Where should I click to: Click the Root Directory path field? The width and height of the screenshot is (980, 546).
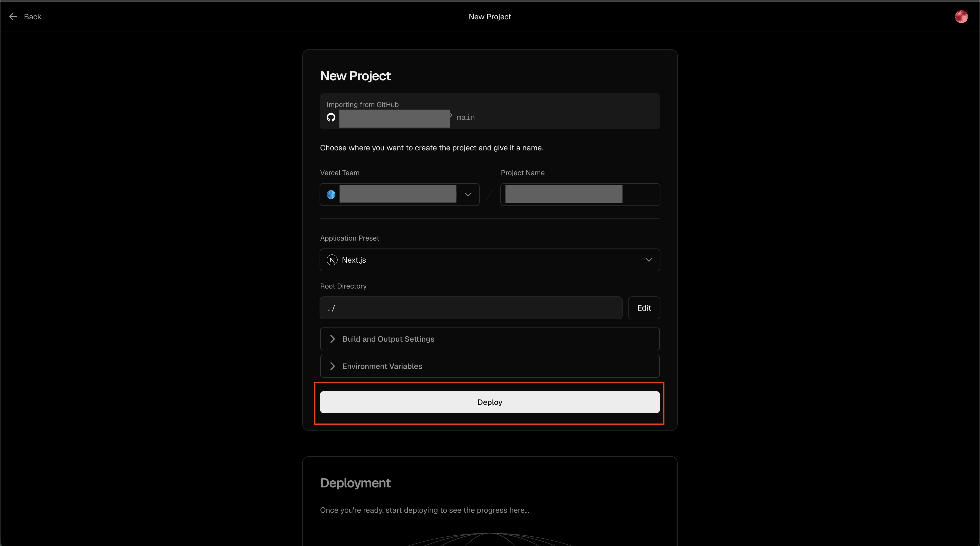(471, 308)
